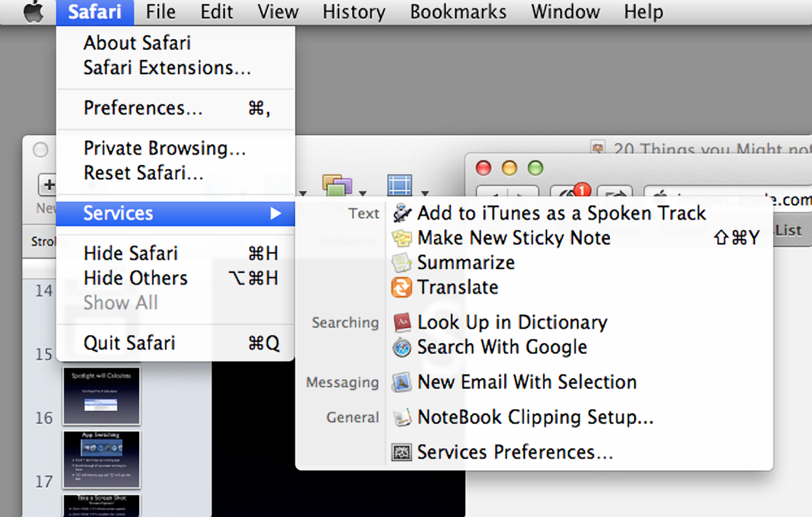The height and width of the screenshot is (517, 812).
Task: Open the View menu
Action: tap(277, 12)
